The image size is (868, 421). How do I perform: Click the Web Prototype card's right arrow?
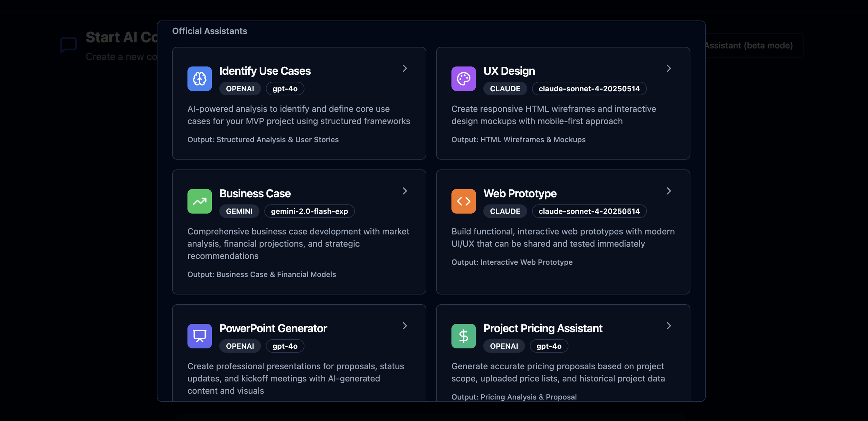668,191
